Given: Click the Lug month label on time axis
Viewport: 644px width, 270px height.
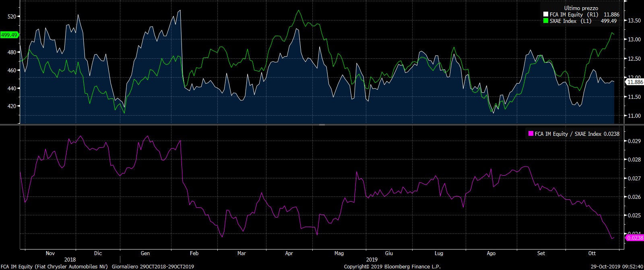Looking at the screenshot, I should pos(439,253).
